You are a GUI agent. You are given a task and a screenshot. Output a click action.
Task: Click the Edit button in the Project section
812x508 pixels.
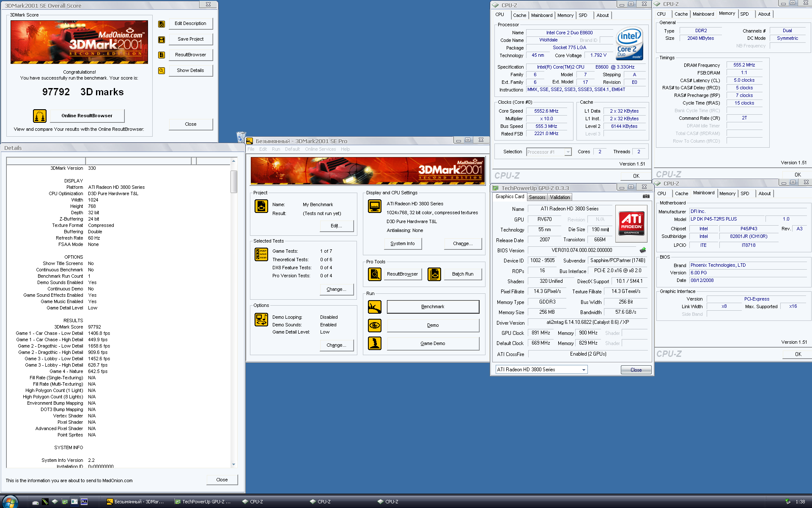336,226
